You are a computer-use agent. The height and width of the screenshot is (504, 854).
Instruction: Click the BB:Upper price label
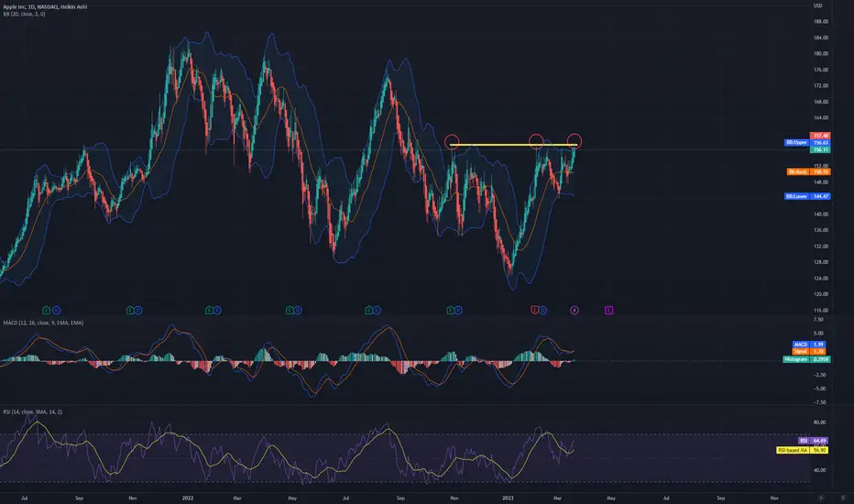[807, 142]
